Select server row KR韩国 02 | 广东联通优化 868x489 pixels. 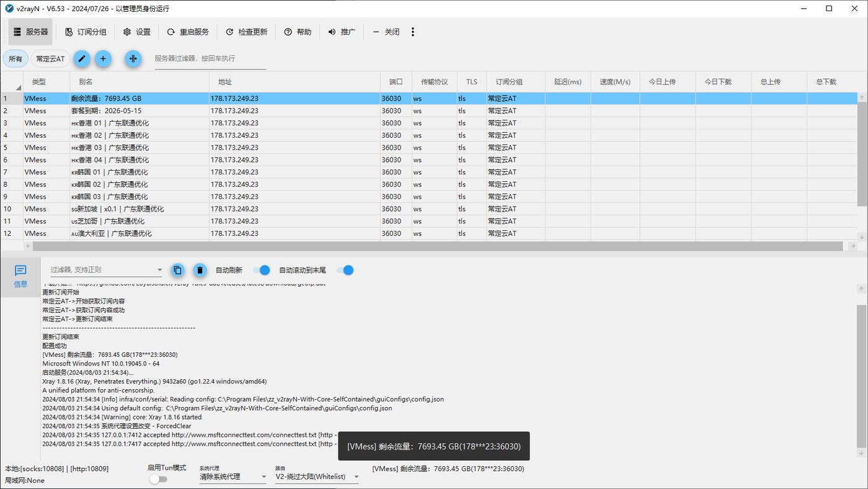(429, 184)
